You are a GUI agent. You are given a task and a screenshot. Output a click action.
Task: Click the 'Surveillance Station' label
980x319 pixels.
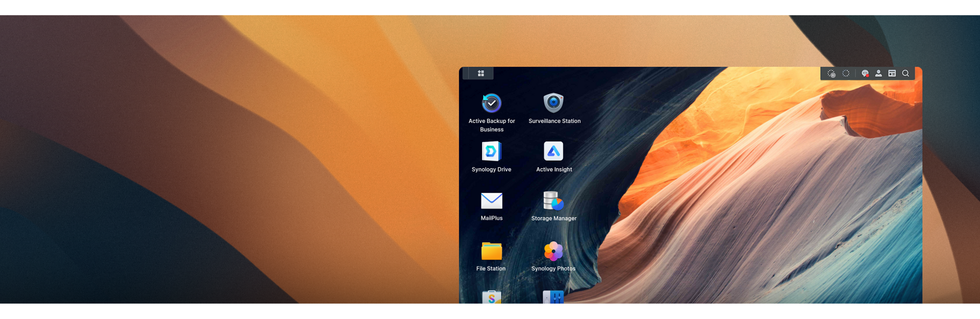(554, 121)
